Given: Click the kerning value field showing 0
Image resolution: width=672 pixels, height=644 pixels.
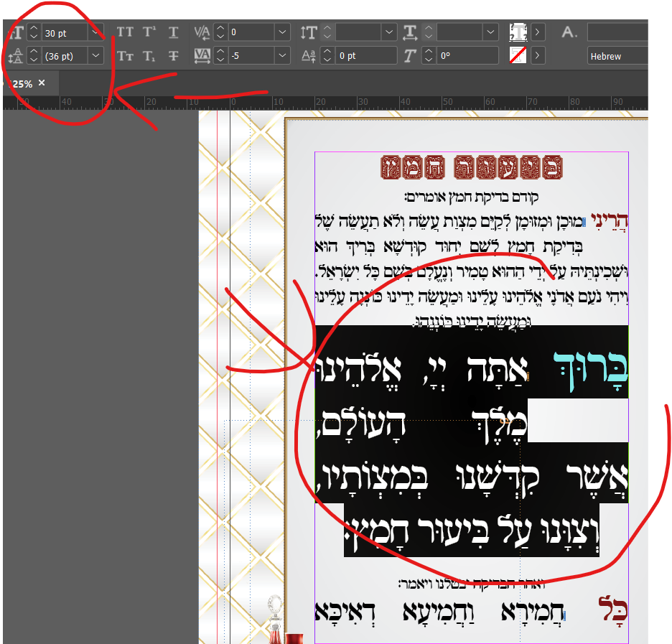Looking at the screenshot, I should pos(251,32).
